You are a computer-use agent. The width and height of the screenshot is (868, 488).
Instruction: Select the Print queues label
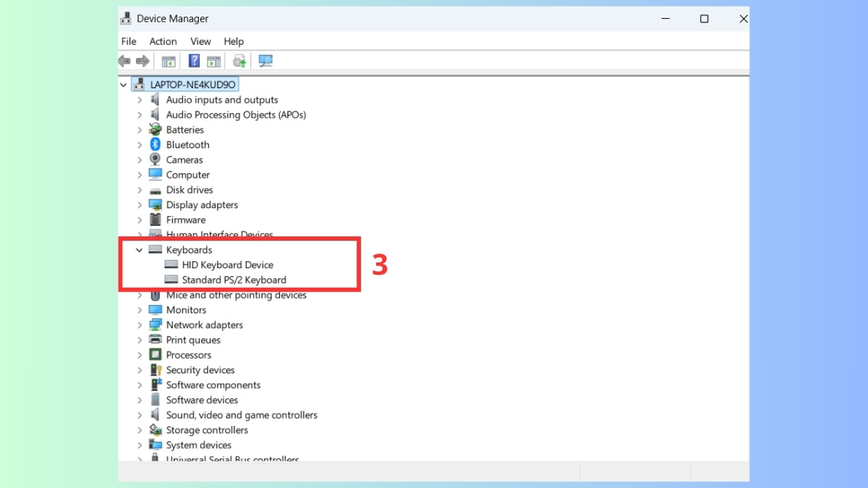point(193,340)
